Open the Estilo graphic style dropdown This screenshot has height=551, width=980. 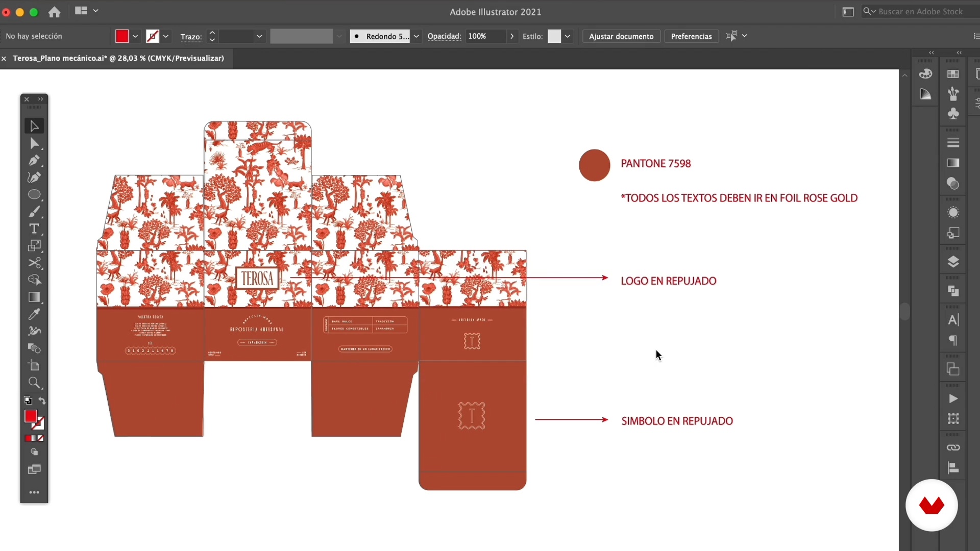pos(568,36)
